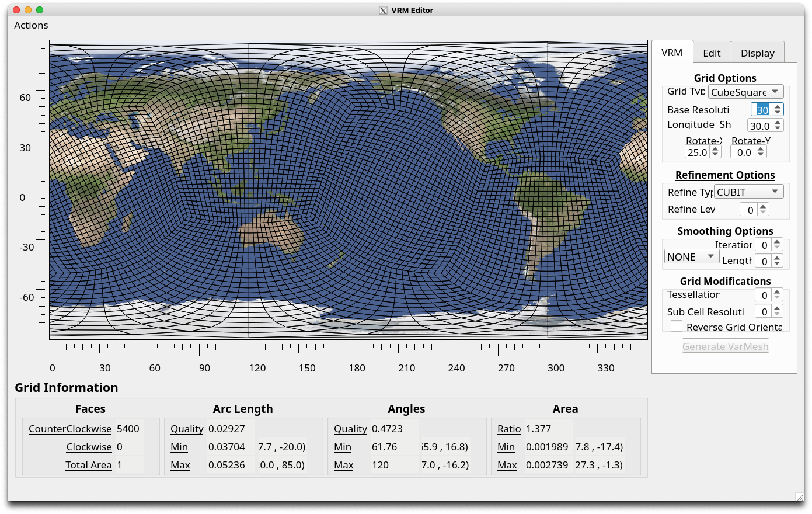Open the Actions menu

(31, 25)
